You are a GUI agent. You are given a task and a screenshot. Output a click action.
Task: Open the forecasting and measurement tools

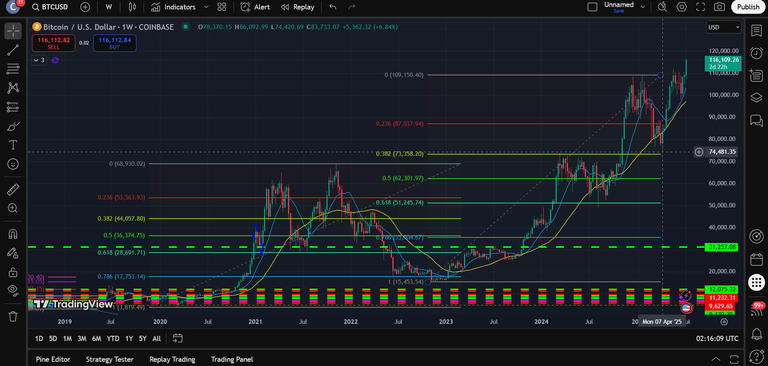point(13,107)
